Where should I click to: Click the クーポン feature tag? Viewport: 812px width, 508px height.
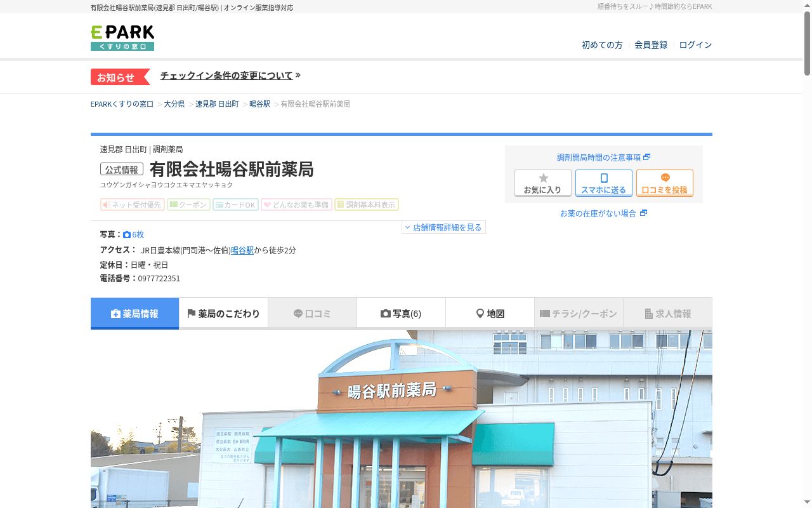188,204
